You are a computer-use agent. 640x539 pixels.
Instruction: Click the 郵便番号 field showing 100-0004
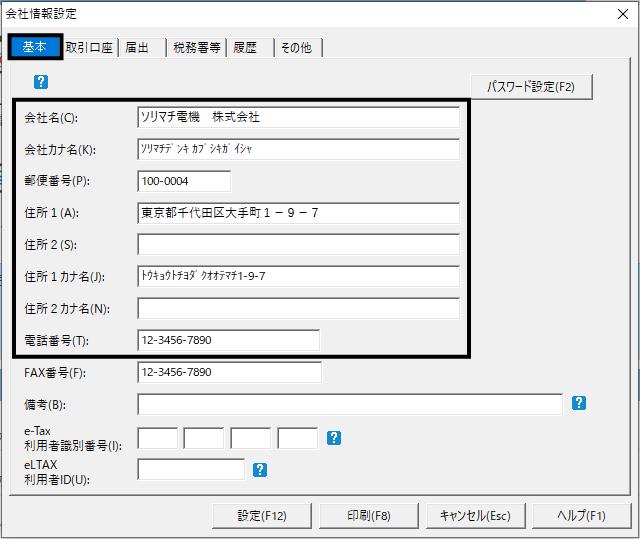[184, 181]
